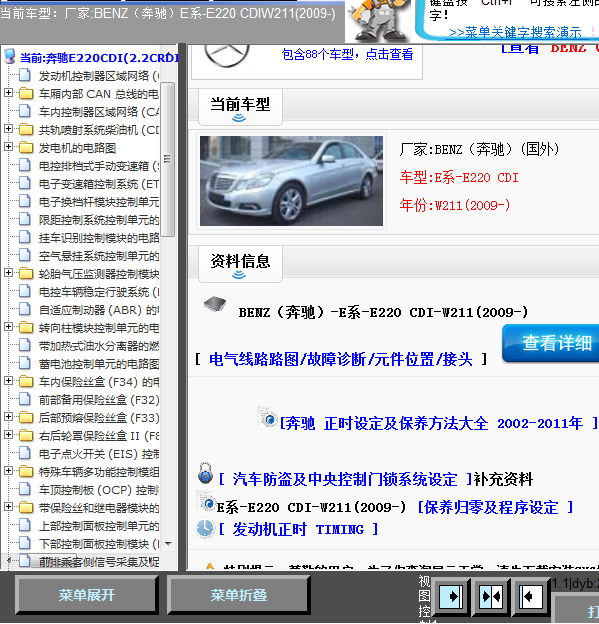
Task: Open 发动机正时 TIMING link
Action: tap(299, 530)
